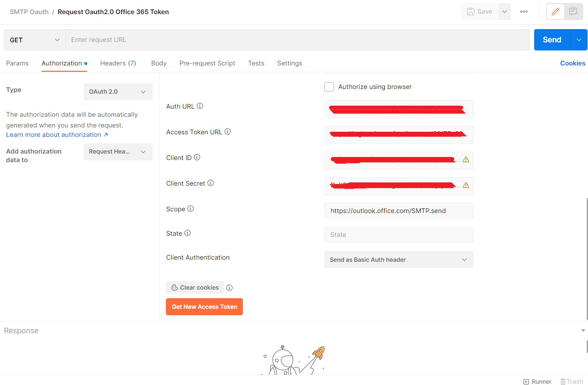Click the info icon beside Access Token URL
This screenshot has height=385, width=588.
[228, 132]
